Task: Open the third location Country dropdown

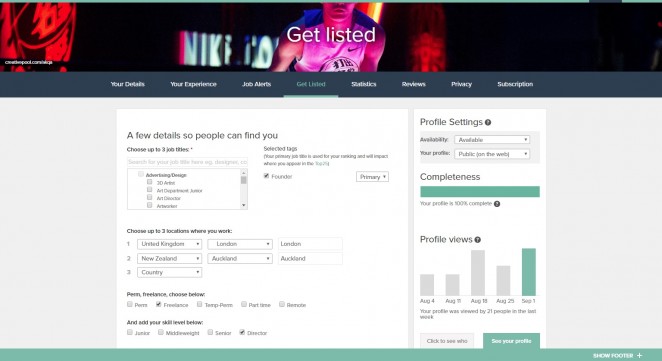Action: pos(169,272)
